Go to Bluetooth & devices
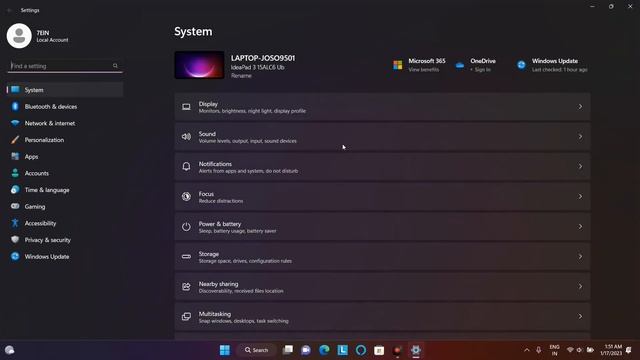The height and width of the screenshot is (360, 640). point(65,107)
